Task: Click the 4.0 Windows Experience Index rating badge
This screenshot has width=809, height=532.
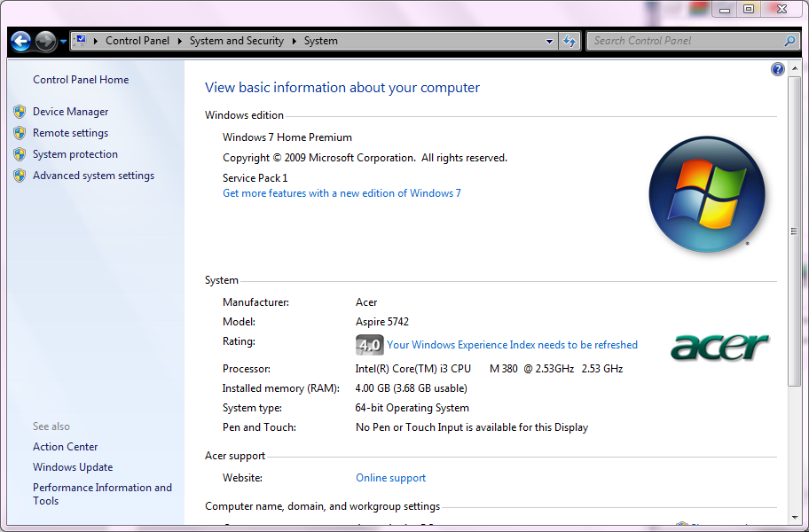Action: pyautogui.click(x=369, y=345)
